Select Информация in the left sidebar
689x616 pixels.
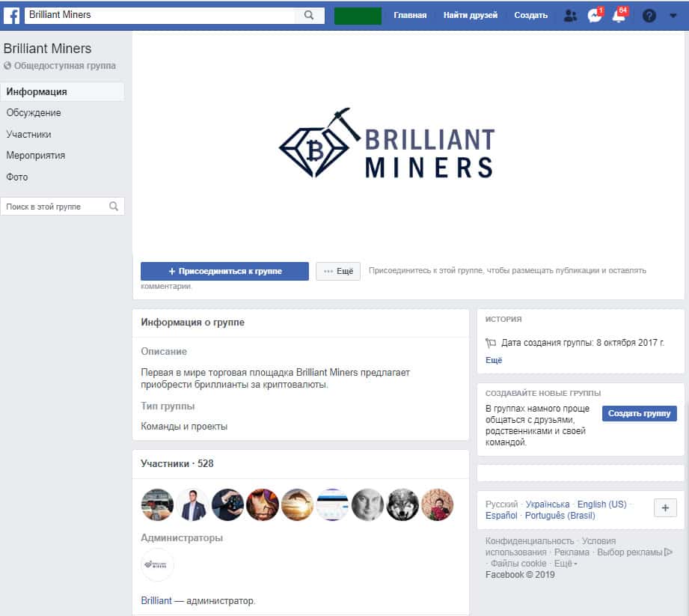click(62, 92)
